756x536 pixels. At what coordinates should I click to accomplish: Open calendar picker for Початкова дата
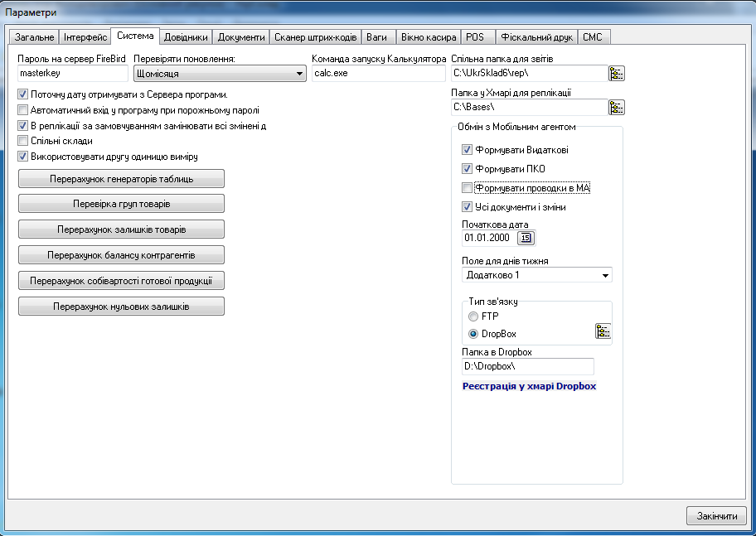point(526,239)
